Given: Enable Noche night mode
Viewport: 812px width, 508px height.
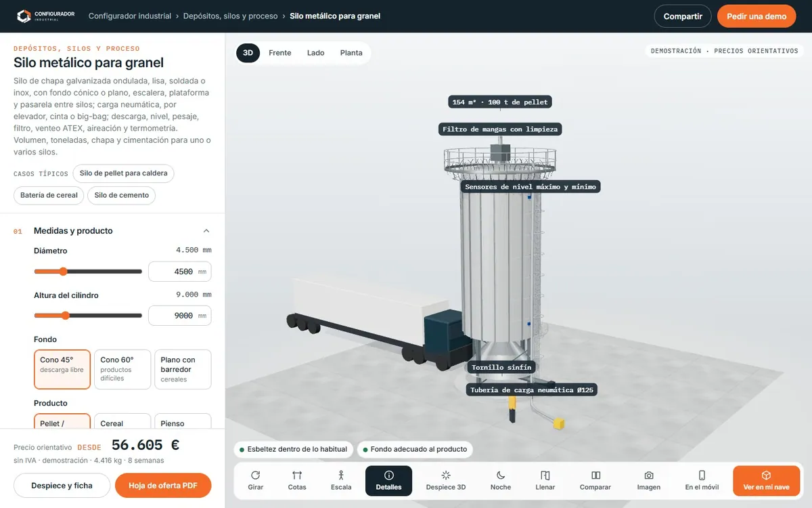Looking at the screenshot, I should point(501,481).
